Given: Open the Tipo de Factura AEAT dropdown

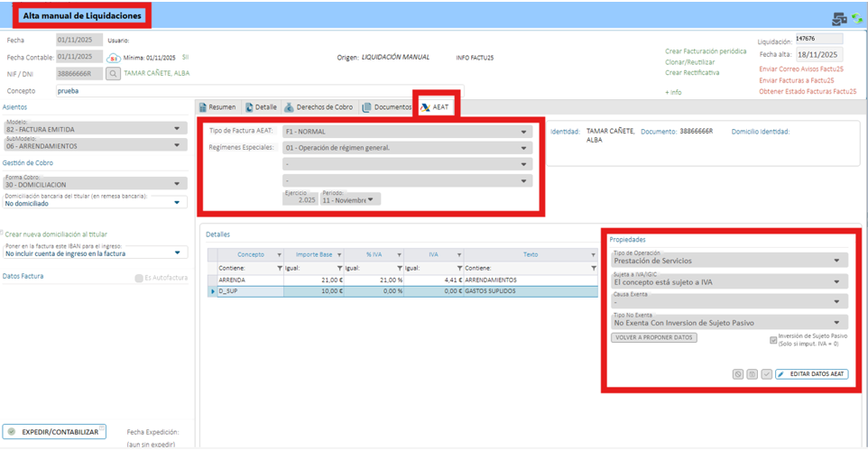Looking at the screenshot, I should click(406, 132).
